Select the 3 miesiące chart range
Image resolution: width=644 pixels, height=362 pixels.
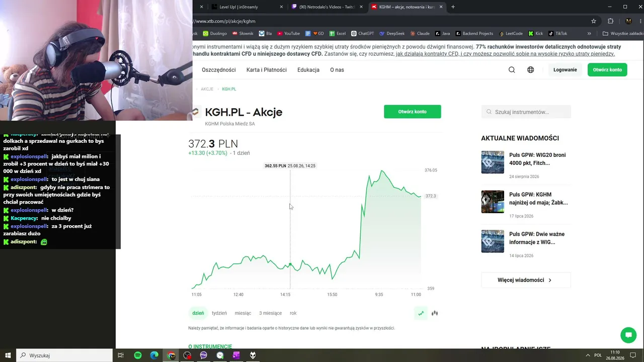[271, 313]
